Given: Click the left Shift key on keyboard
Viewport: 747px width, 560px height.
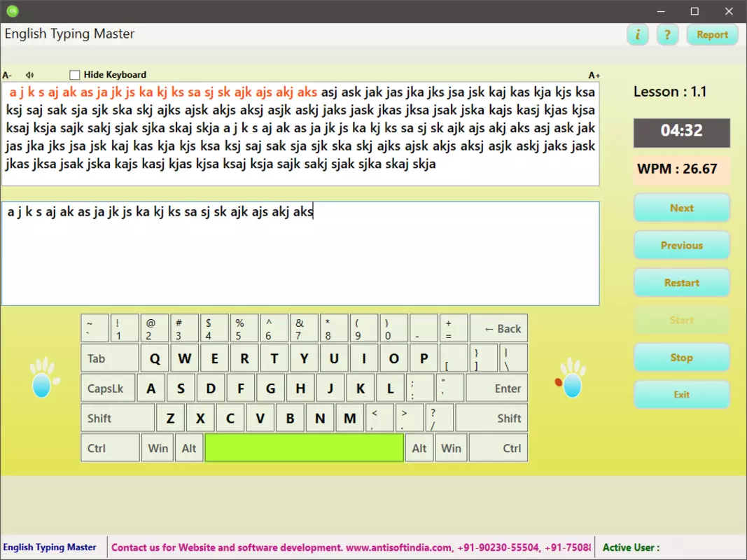Looking at the screenshot, I should point(118,418).
